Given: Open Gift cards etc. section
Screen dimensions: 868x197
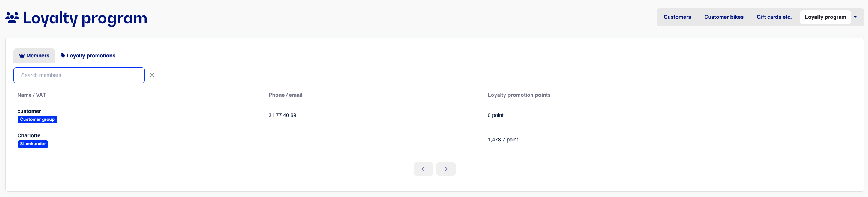Looking at the screenshot, I should [774, 17].
